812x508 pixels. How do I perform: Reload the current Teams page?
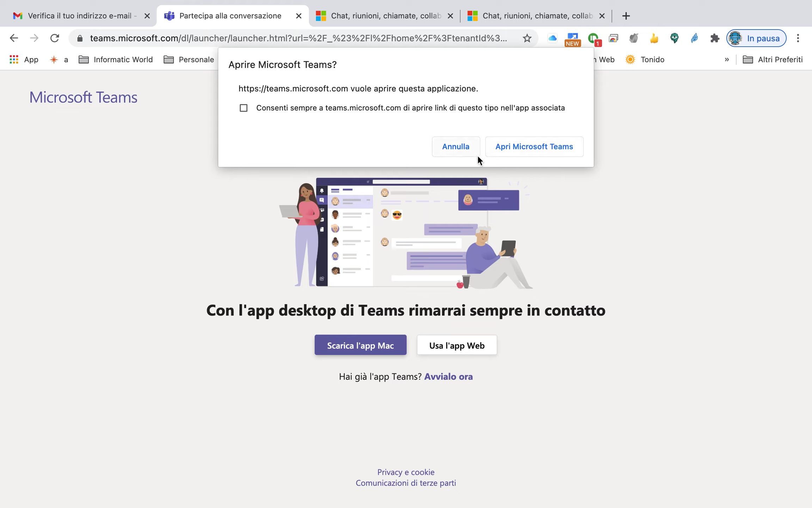click(55, 38)
